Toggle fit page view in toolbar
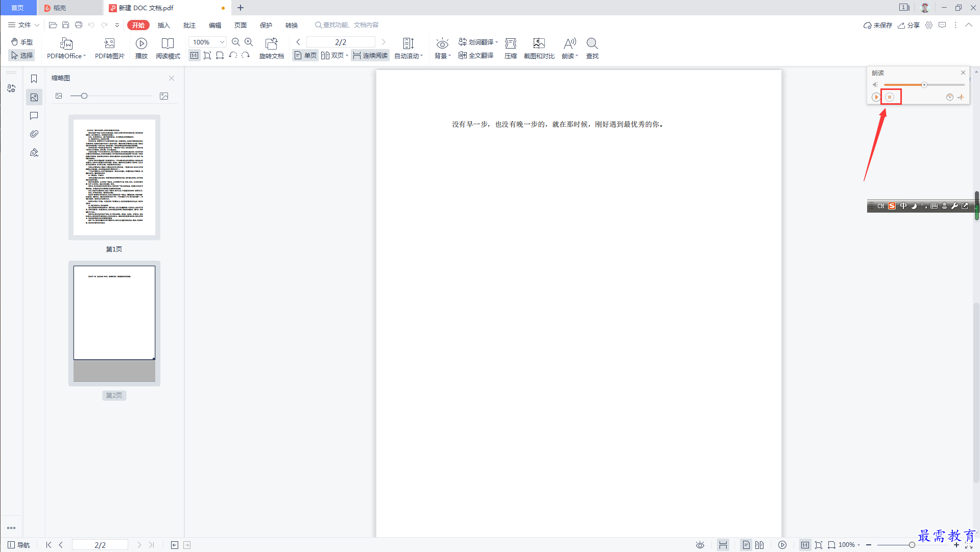Viewport: 980px width, 552px height. [x=207, y=55]
